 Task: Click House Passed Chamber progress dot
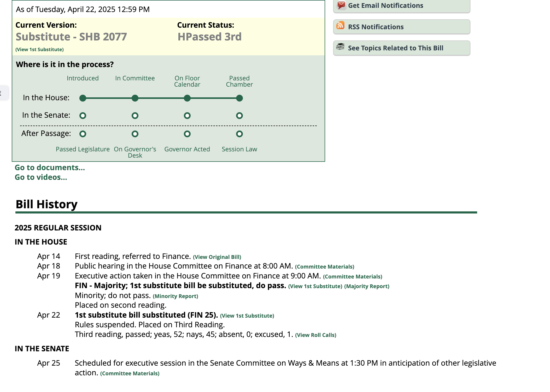pos(239,98)
